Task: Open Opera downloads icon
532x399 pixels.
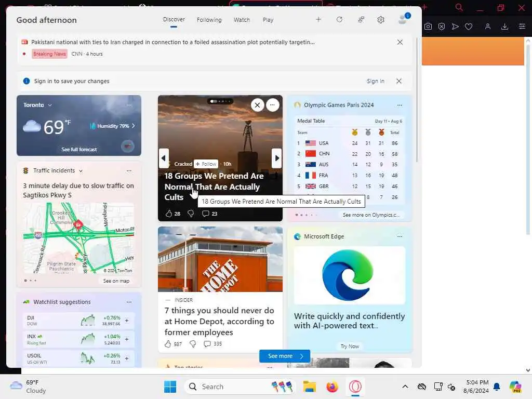Action: pos(504,26)
